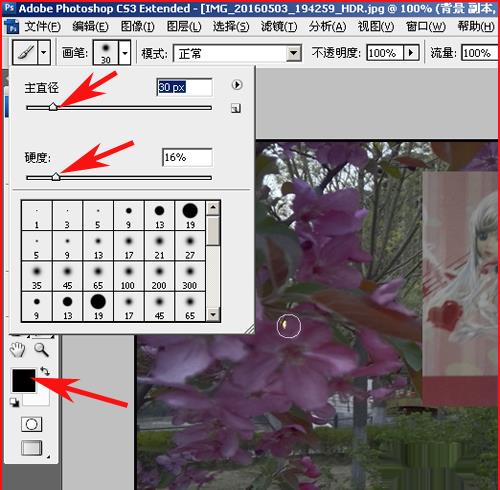This screenshot has height=490, width=500.
Task: Open the 文件(F) menu
Action: click(x=42, y=26)
